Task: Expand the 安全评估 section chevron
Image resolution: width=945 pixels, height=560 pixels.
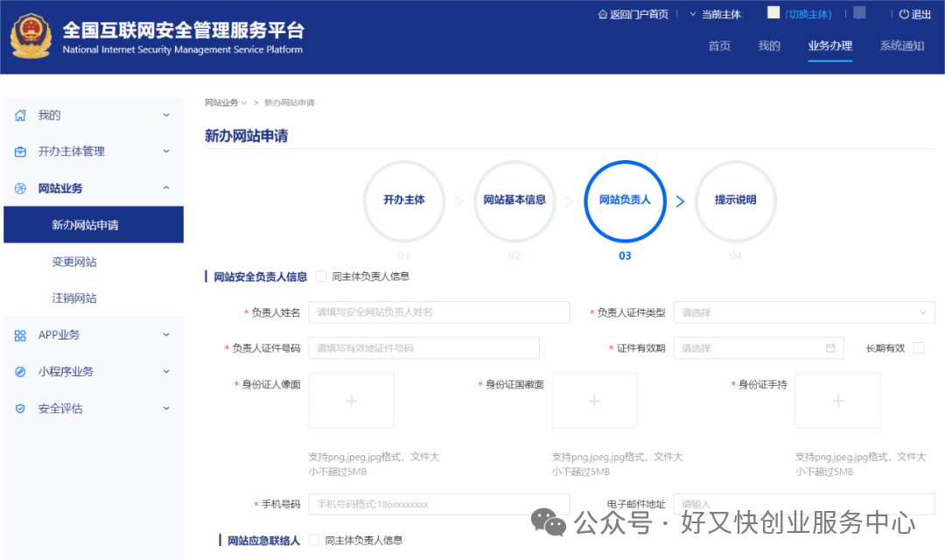Action: pyautogui.click(x=166, y=409)
